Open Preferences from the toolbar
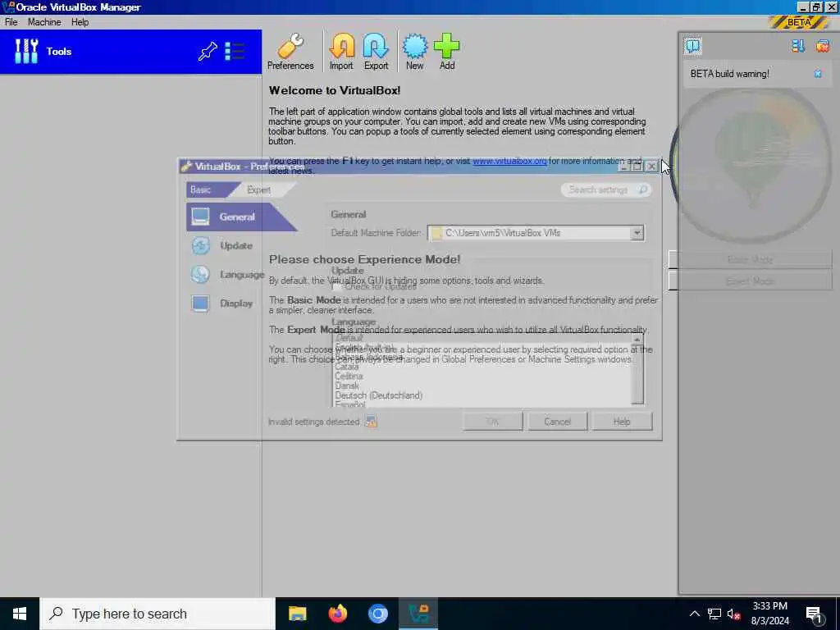The height and width of the screenshot is (630, 840). [290, 52]
